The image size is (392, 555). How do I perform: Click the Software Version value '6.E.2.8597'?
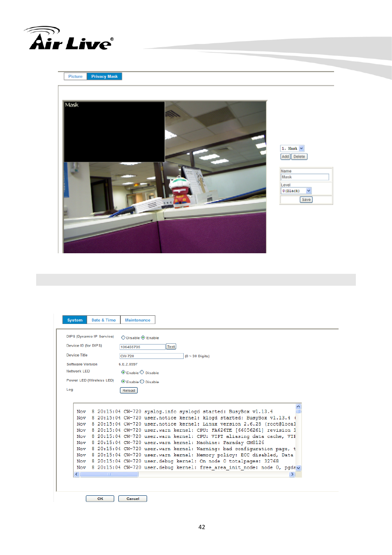(x=128, y=364)
